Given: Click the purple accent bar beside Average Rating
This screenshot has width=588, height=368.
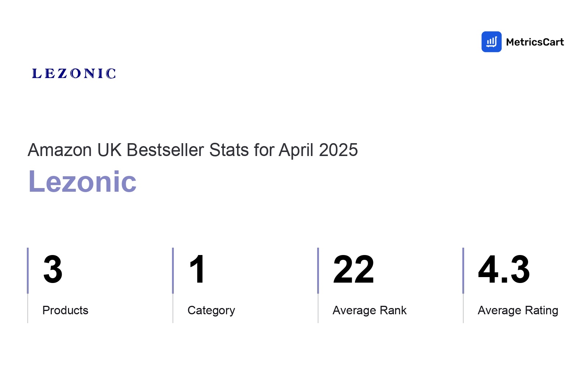Looking at the screenshot, I should tap(463, 270).
